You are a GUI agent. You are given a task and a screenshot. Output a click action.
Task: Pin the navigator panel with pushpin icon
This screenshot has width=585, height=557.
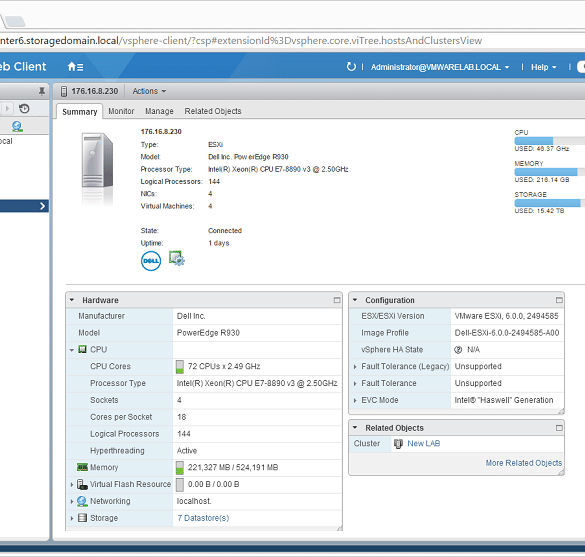click(x=42, y=91)
